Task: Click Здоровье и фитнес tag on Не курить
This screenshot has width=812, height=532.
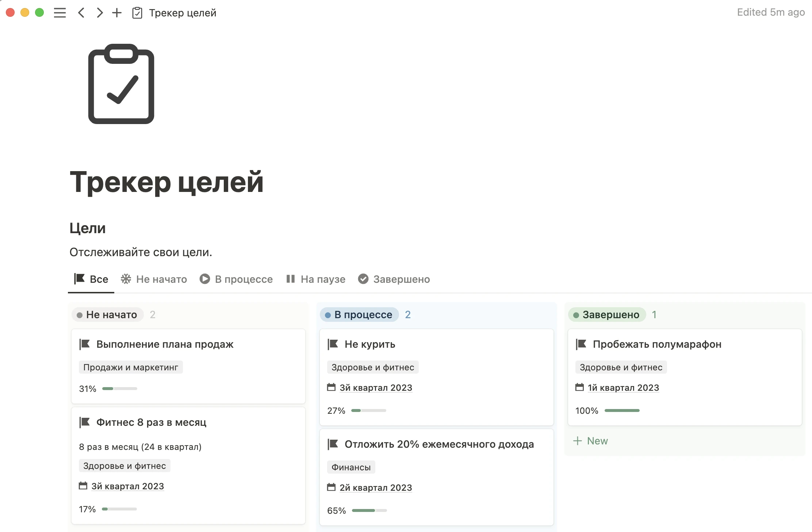Action: pos(373,367)
